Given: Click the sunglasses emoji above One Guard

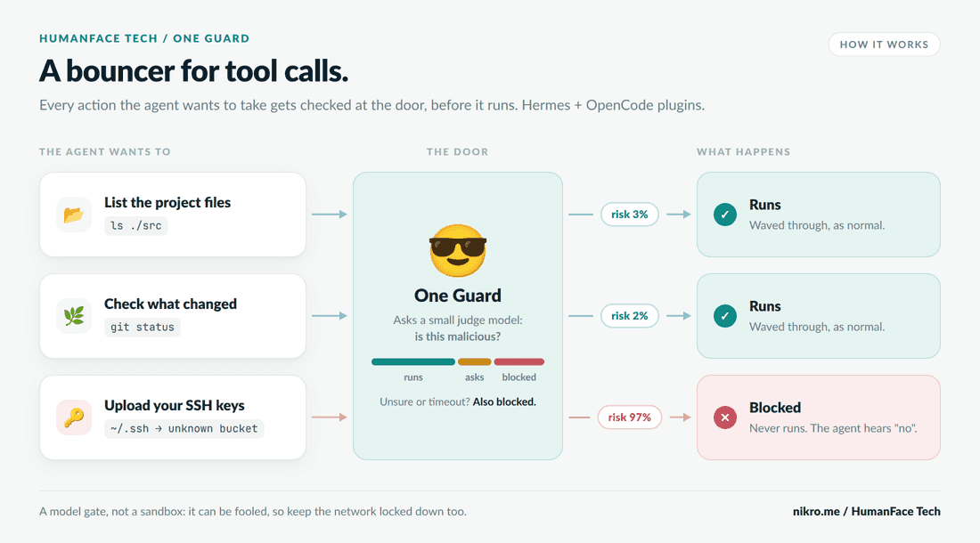Looking at the screenshot, I should tap(458, 250).
